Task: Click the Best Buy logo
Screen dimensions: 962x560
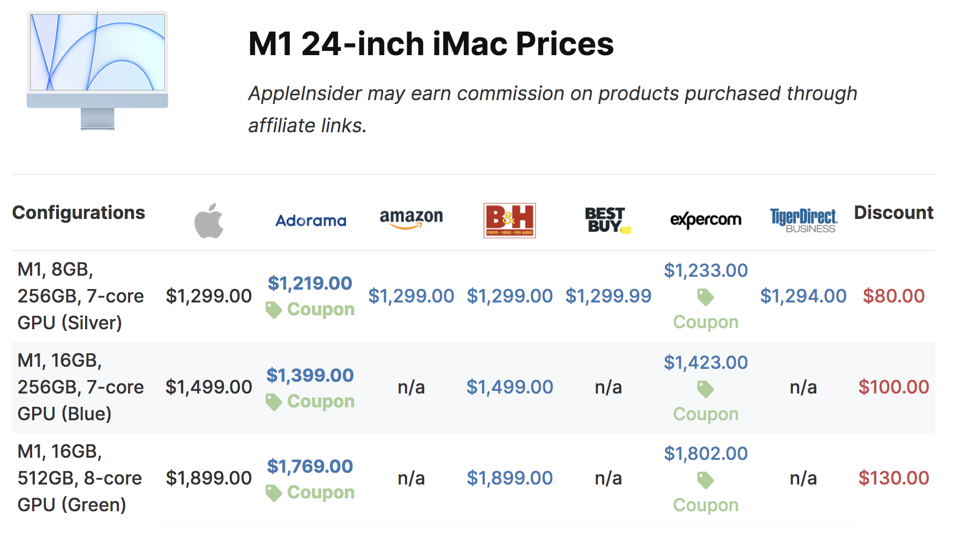Action: 607,220
